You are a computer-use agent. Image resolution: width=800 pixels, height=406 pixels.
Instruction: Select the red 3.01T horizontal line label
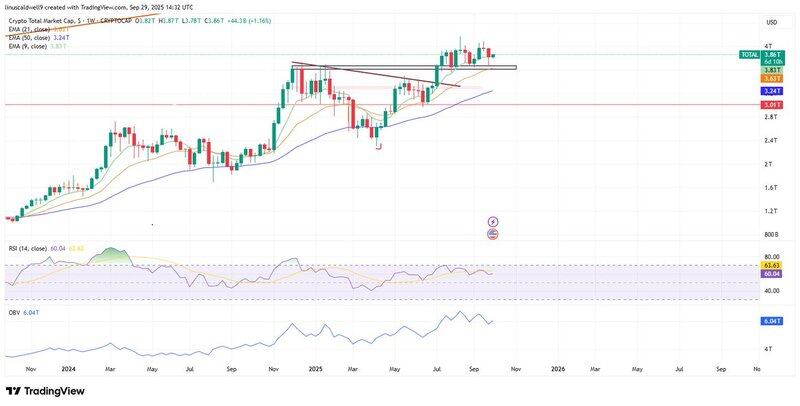point(771,104)
